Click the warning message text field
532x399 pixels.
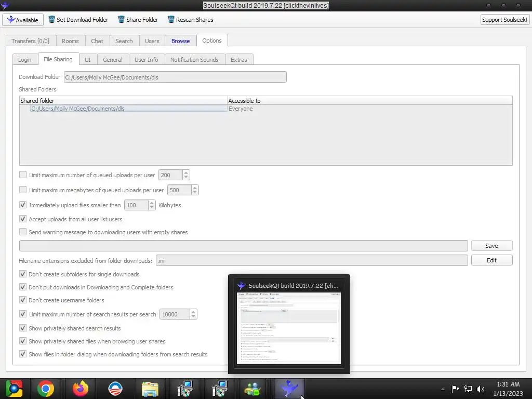[244, 246]
